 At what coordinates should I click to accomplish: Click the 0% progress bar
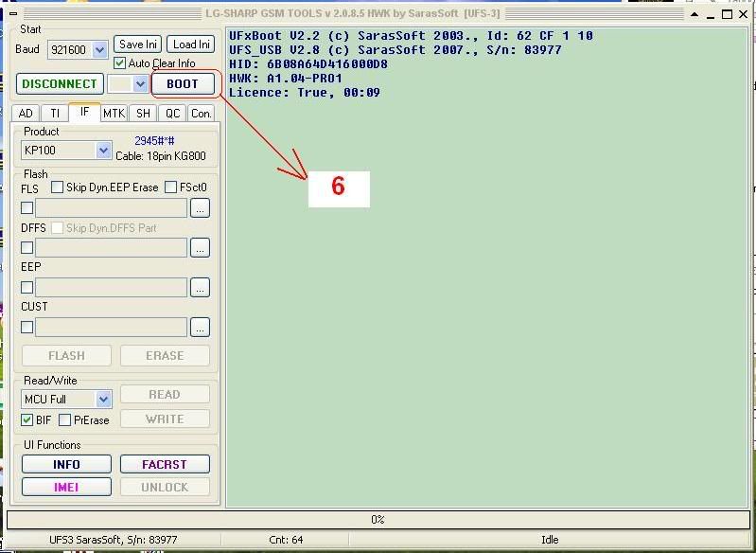click(x=378, y=520)
